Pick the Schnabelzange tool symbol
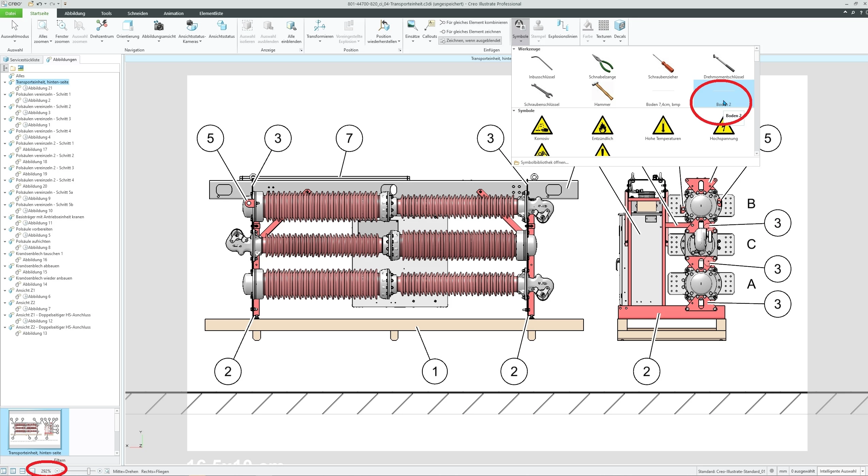The height and width of the screenshot is (476, 868). point(602,64)
